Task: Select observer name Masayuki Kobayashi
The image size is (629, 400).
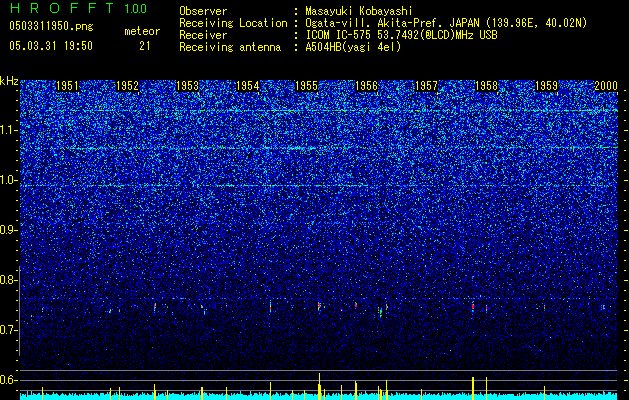Action: pos(358,11)
